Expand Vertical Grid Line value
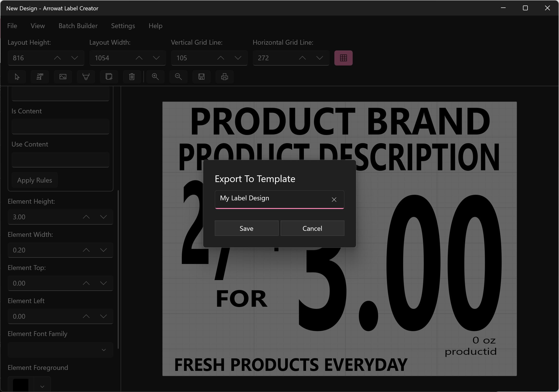The width and height of the screenshot is (559, 392). tap(221, 58)
